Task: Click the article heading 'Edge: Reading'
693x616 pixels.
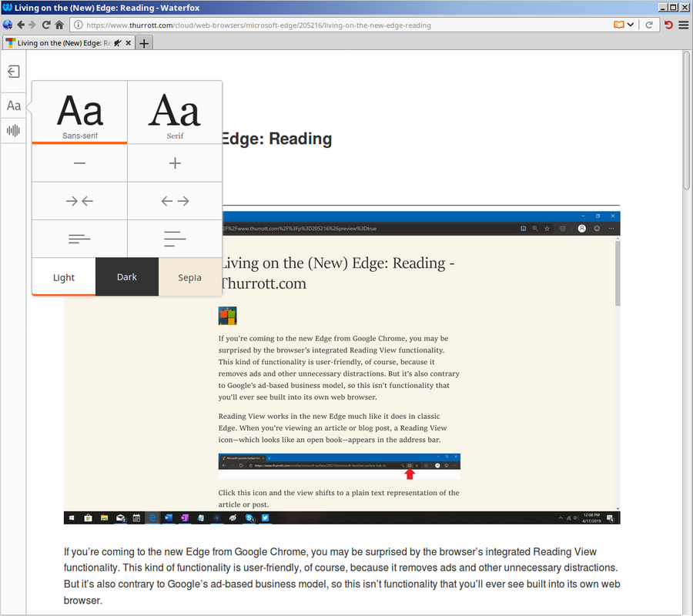Action: pos(276,139)
